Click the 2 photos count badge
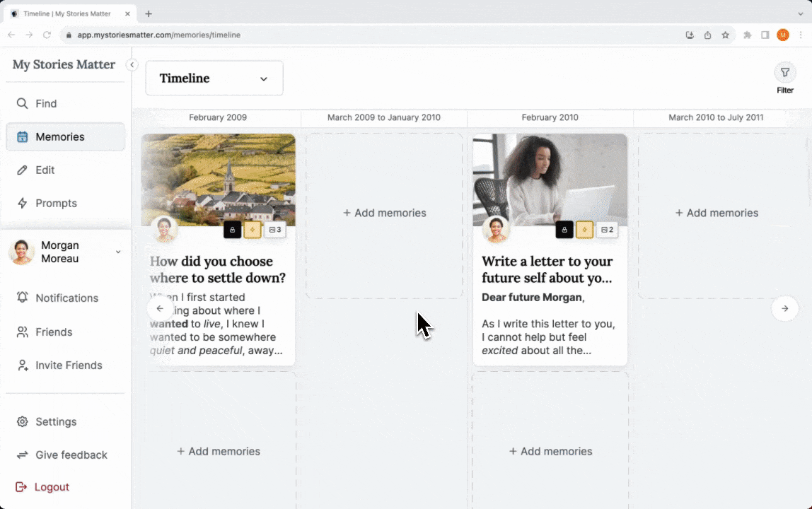 pos(607,229)
